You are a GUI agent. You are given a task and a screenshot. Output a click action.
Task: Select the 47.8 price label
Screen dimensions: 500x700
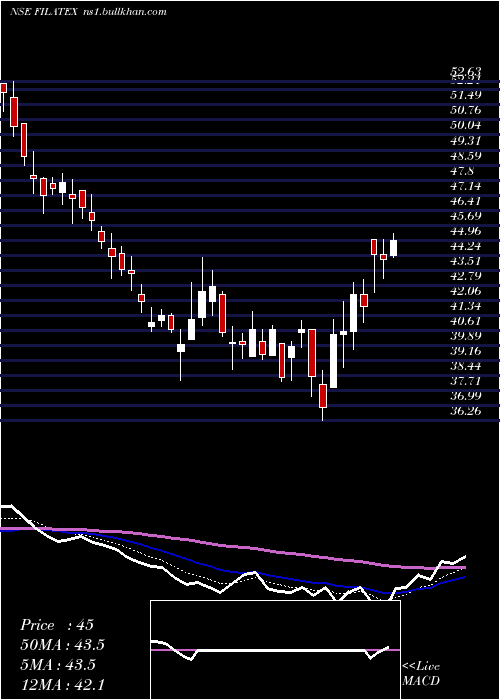point(462,171)
